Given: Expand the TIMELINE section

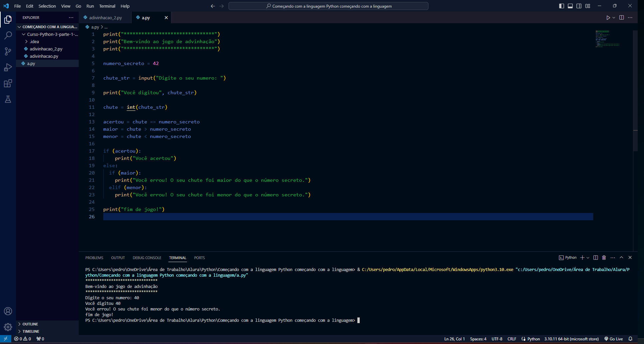Looking at the screenshot, I should coord(47,331).
